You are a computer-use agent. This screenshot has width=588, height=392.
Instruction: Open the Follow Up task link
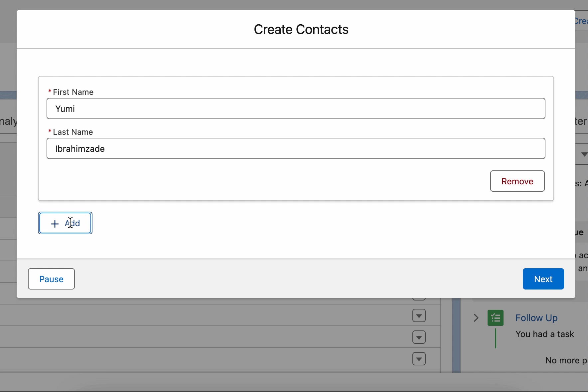tap(536, 318)
